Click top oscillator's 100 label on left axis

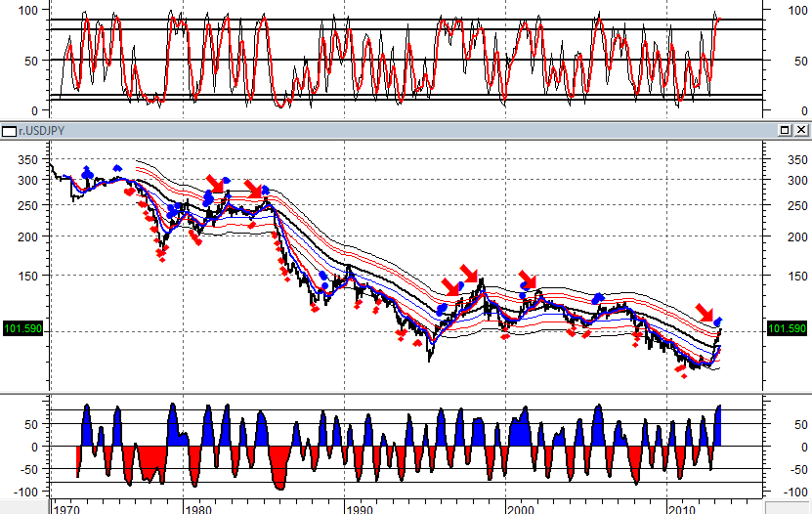coord(28,11)
